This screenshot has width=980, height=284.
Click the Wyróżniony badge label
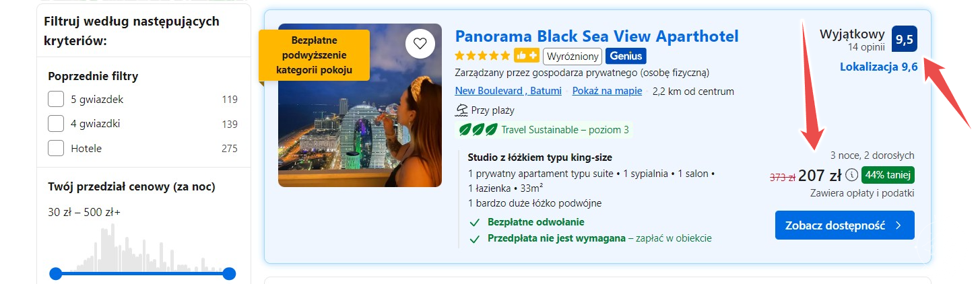click(573, 55)
